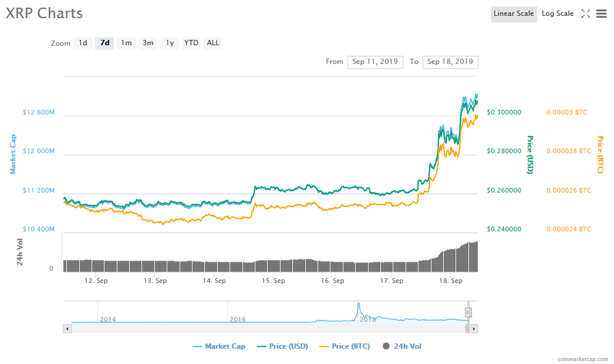Select the 1y zoom range
The image size is (614, 364).
[x=170, y=43]
